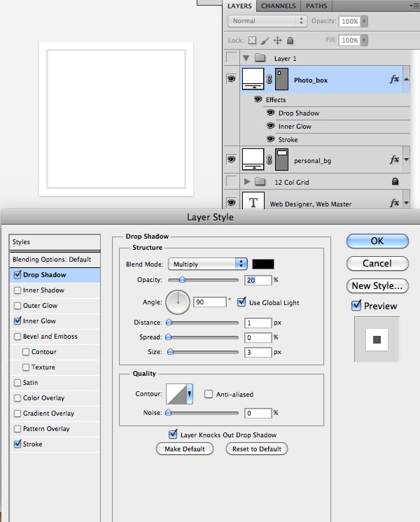Click Layer 1 group folder icon
Image resolution: width=420 pixels, height=522 pixels.
click(260, 58)
